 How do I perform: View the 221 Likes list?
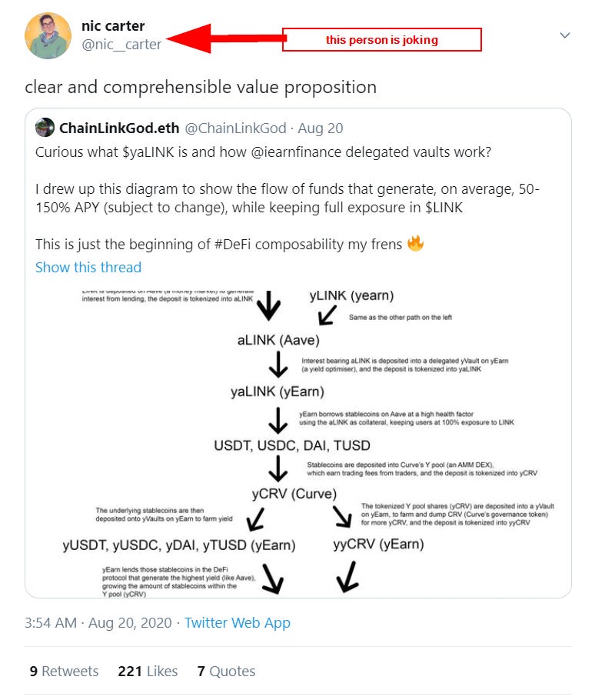tap(148, 671)
